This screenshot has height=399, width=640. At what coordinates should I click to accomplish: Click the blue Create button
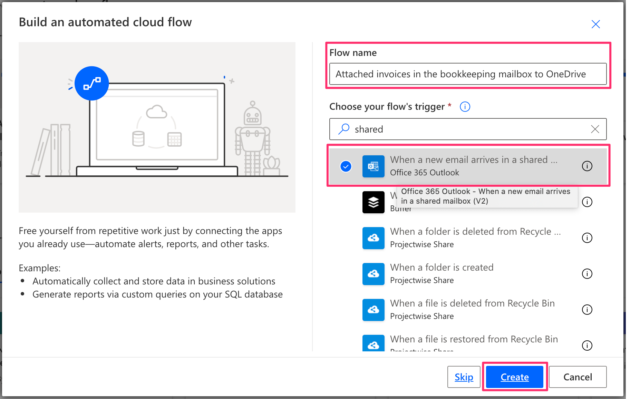point(514,377)
